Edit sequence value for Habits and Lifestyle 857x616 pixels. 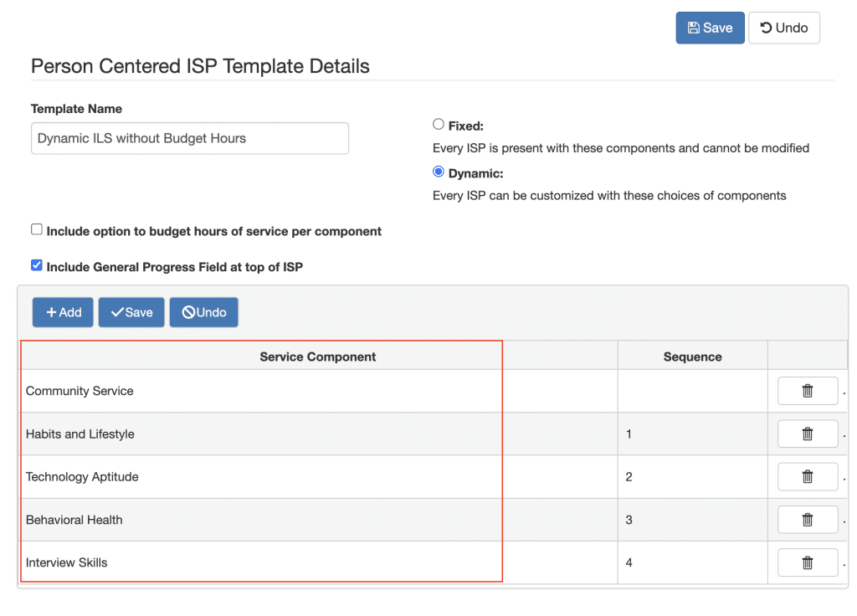coord(692,434)
